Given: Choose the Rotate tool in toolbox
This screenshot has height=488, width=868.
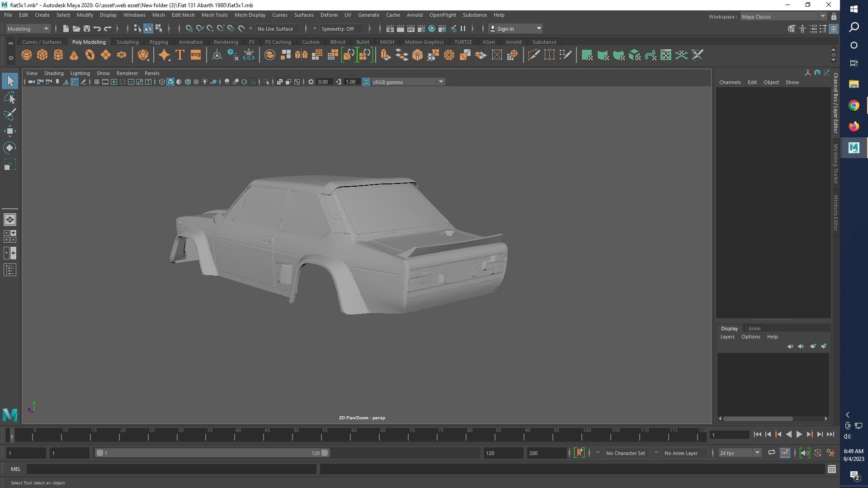Looking at the screenshot, I should [10, 148].
